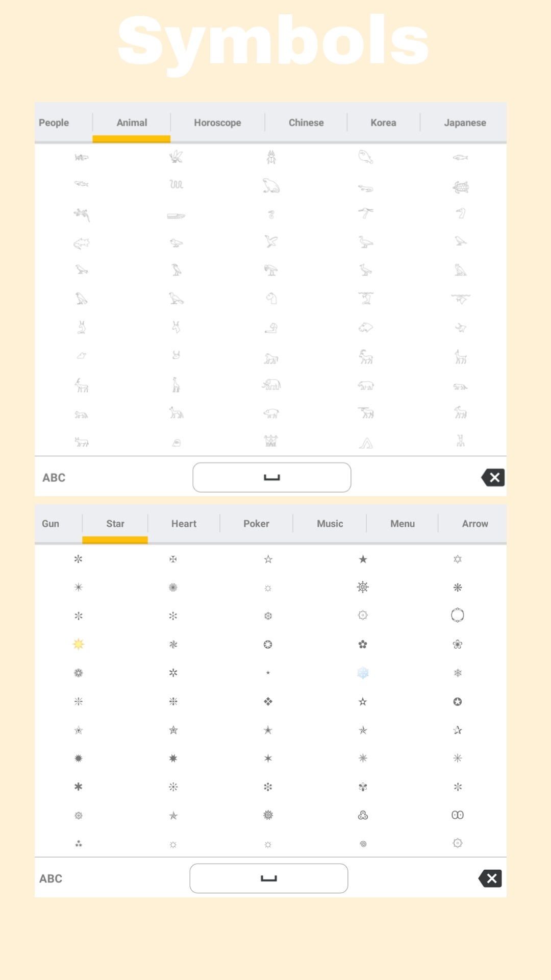551x980 pixels.
Task: Insert the yellow sun star symbol
Action: point(79,644)
